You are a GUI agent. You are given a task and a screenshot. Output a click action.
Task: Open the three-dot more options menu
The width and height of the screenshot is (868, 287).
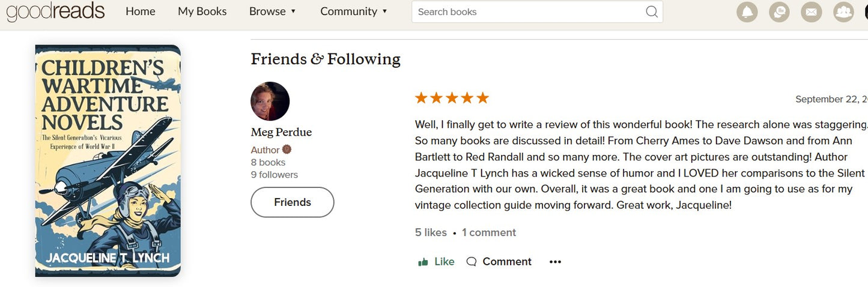[x=555, y=262]
